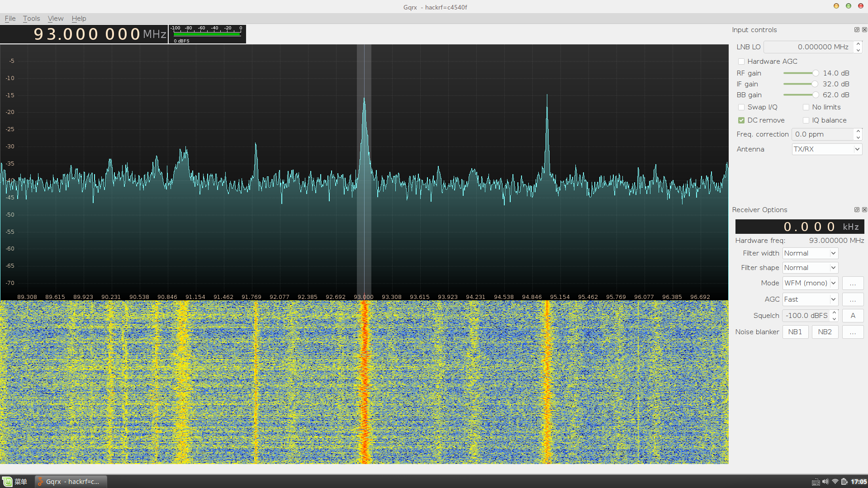Click the auto squelch A button
Screen dimensions: 868x488
[853, 316]
